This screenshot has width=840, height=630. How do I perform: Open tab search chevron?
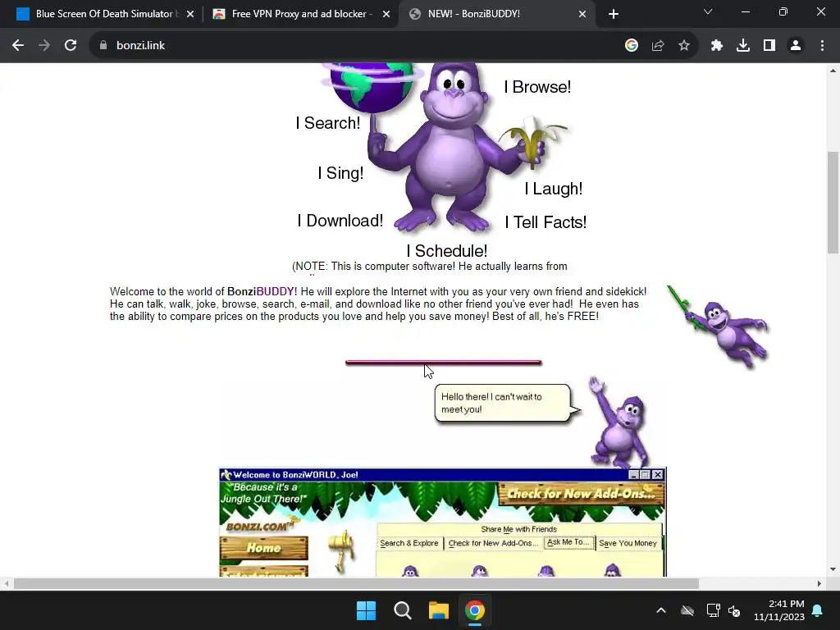[x=708, y=11]
